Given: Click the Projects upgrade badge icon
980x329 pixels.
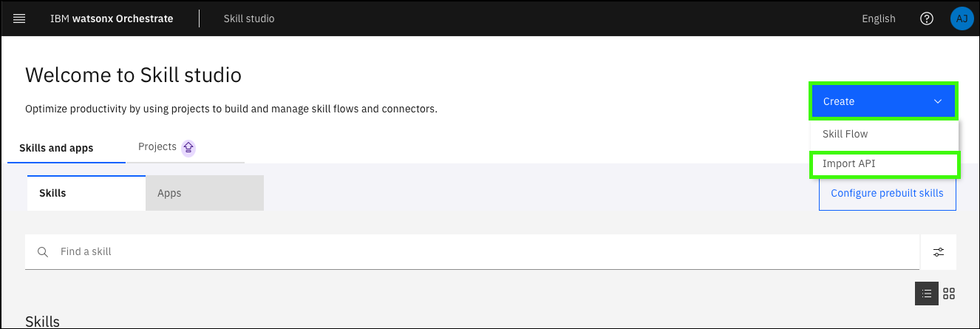Looking at the screenshot, I should click(188, 147).
